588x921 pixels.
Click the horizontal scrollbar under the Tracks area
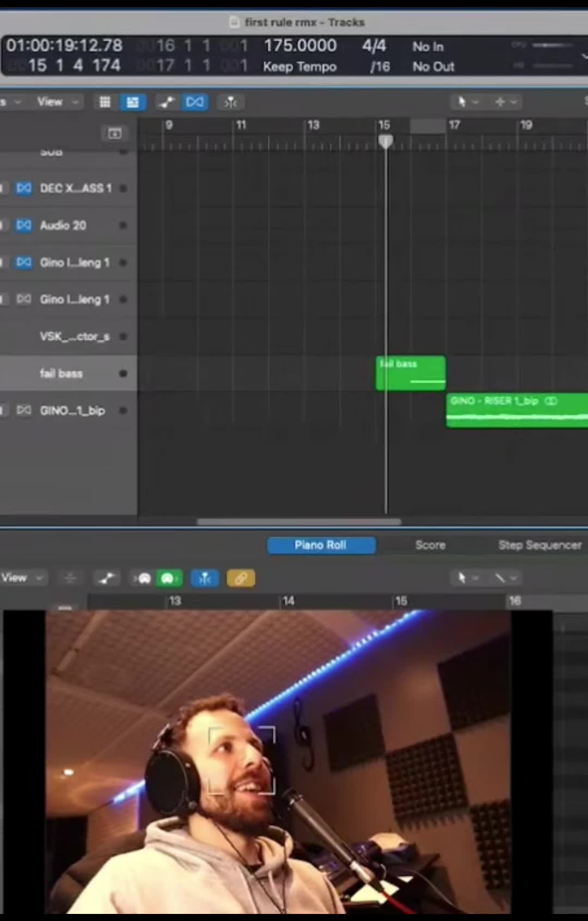pyautogui.click(x=299, y=521)
